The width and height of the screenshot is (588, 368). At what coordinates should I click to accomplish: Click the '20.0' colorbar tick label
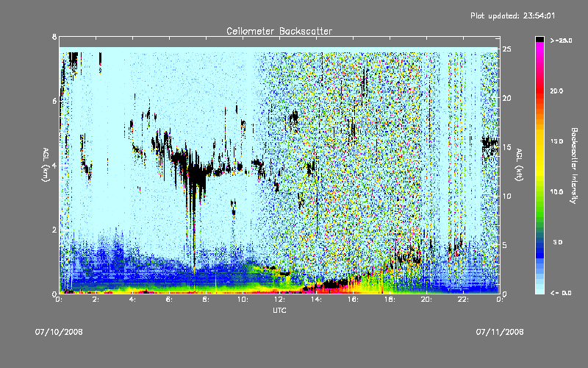click(556, 91)
